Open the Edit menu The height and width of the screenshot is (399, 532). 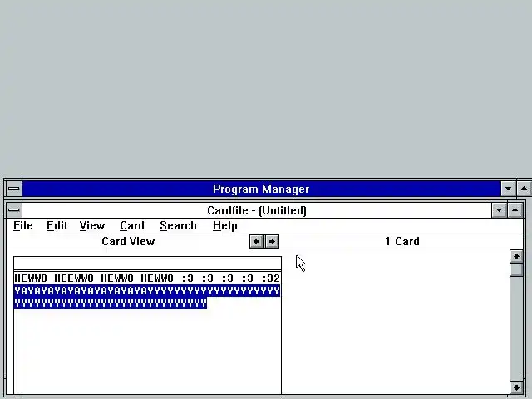pos(57,225)
